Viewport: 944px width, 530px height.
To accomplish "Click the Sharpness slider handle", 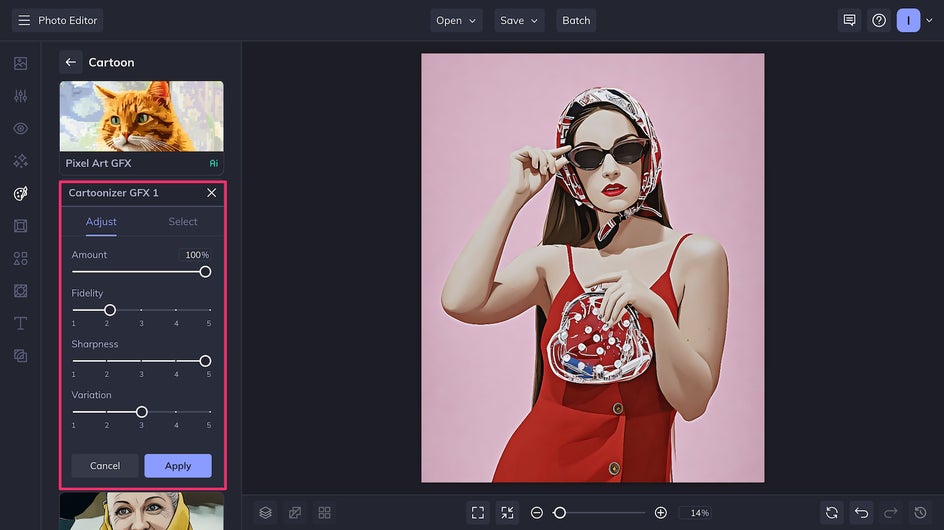I will pyautogui.click(x=205, y=361).
